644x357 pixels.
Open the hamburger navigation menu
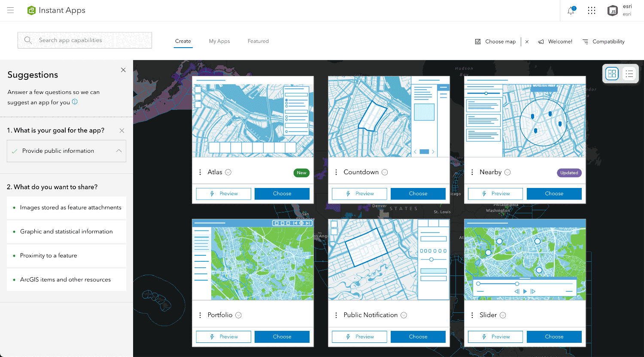pyautogui.click(x=10, y=10)
